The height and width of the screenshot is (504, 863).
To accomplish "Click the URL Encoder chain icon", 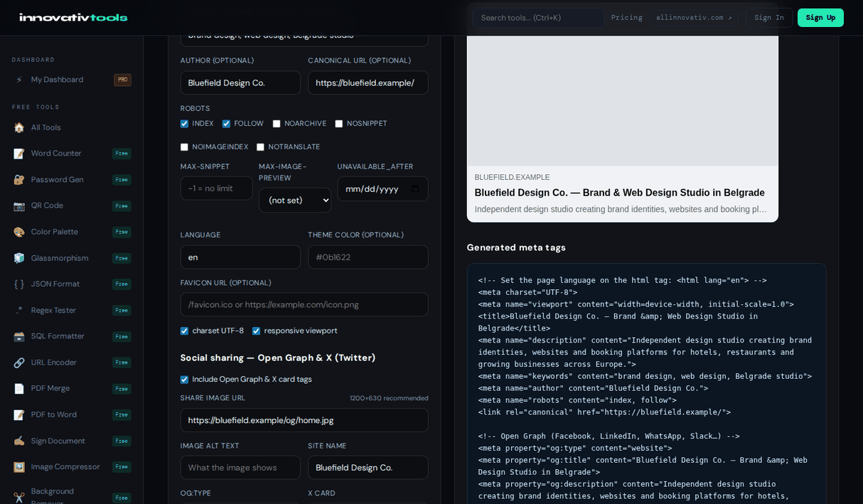I will point(19,363).
